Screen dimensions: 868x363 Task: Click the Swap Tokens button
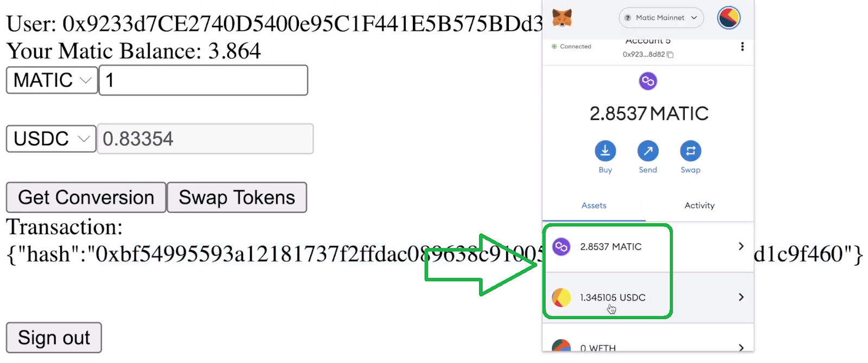pos(237,197)
